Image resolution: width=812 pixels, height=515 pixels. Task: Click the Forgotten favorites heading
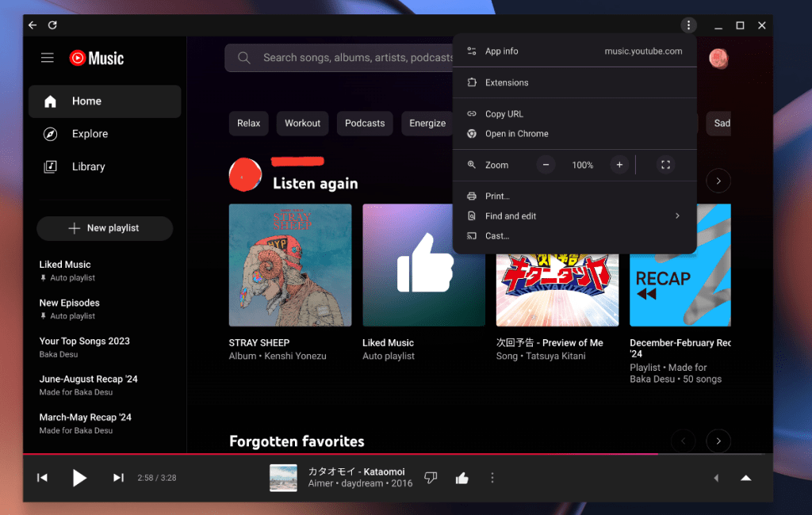click(x=297, y=441)
